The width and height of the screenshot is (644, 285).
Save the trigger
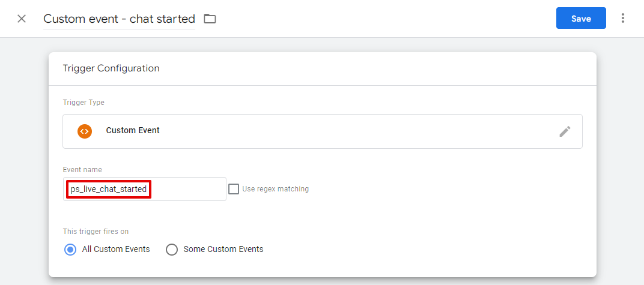click(x=580, y=19)
